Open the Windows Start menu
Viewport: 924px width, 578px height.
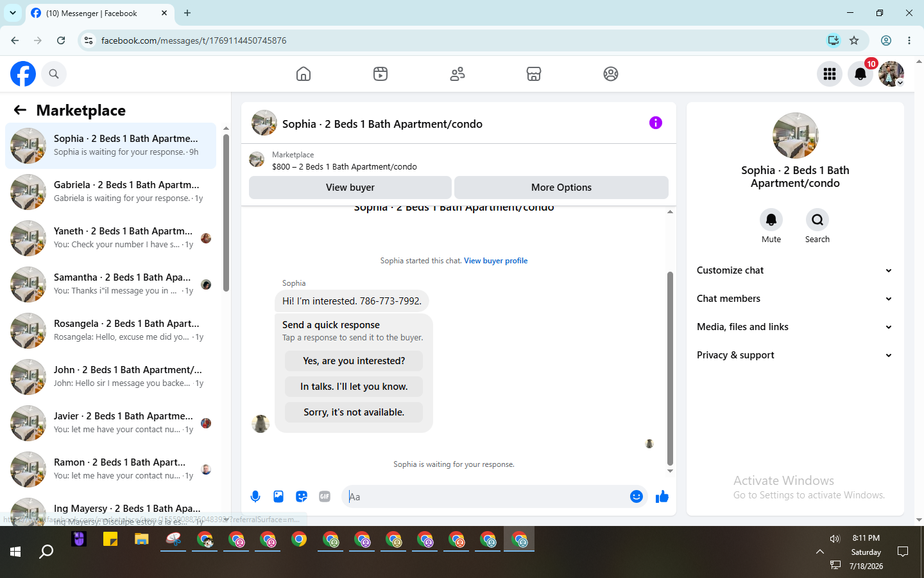pos(15,552)
